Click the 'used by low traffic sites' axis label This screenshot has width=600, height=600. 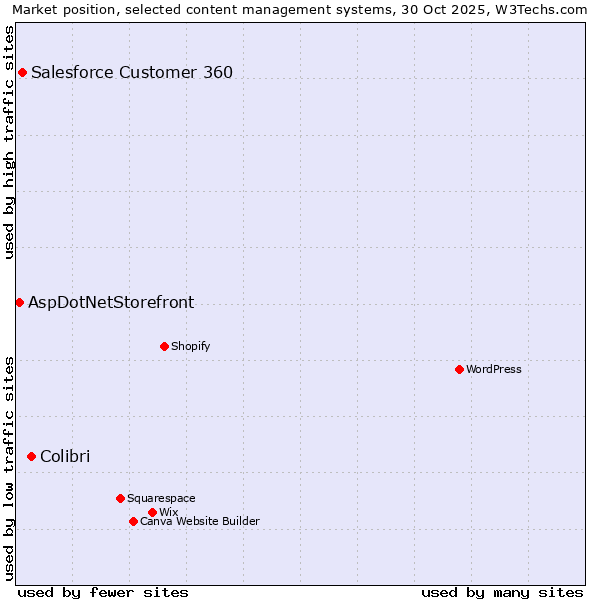(9, 468)
